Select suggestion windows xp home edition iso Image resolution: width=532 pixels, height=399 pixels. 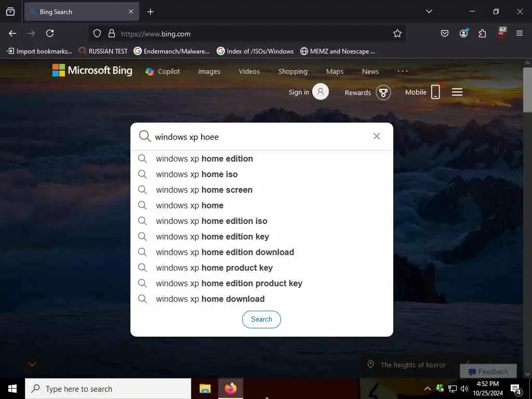tap(262, 221)
